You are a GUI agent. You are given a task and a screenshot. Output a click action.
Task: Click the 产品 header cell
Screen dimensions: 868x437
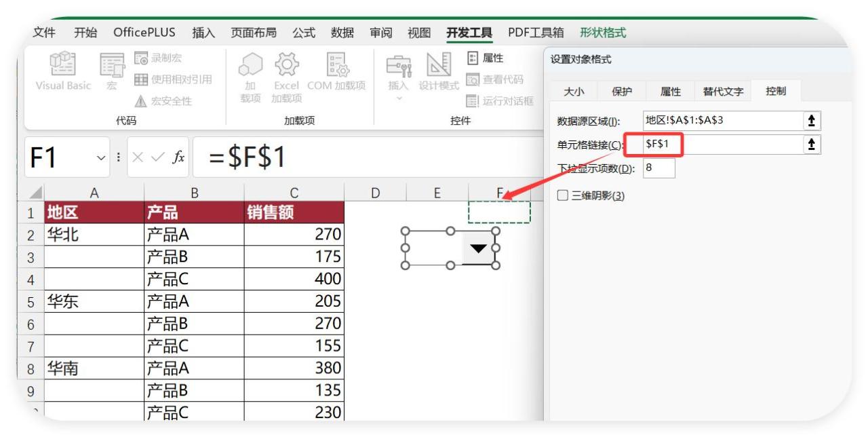pyautogui.click(x=195, y=212)
